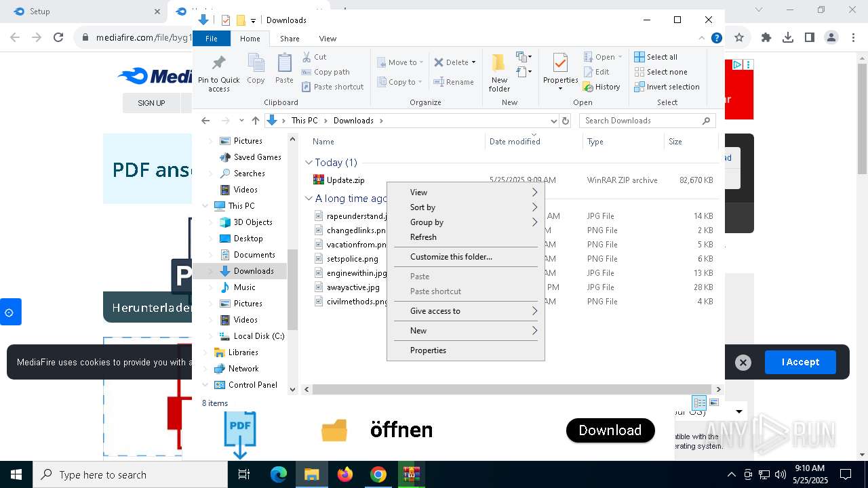The height and width of the screenshot is (488, 868).
Task: Choose Refresh from context menu
Action: coord(466,237)
